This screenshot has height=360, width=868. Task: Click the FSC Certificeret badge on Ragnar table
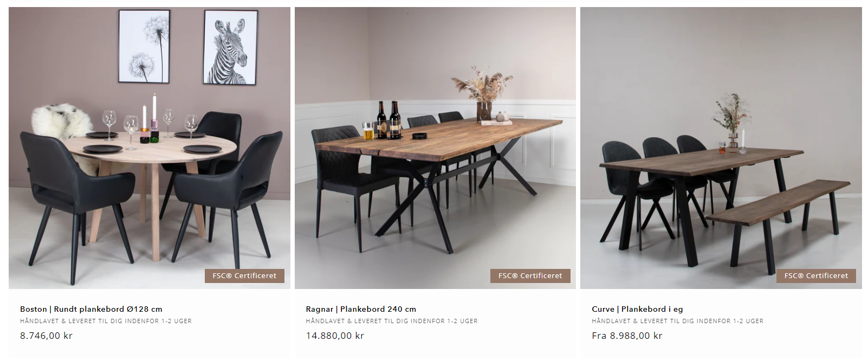click(530, 276)
